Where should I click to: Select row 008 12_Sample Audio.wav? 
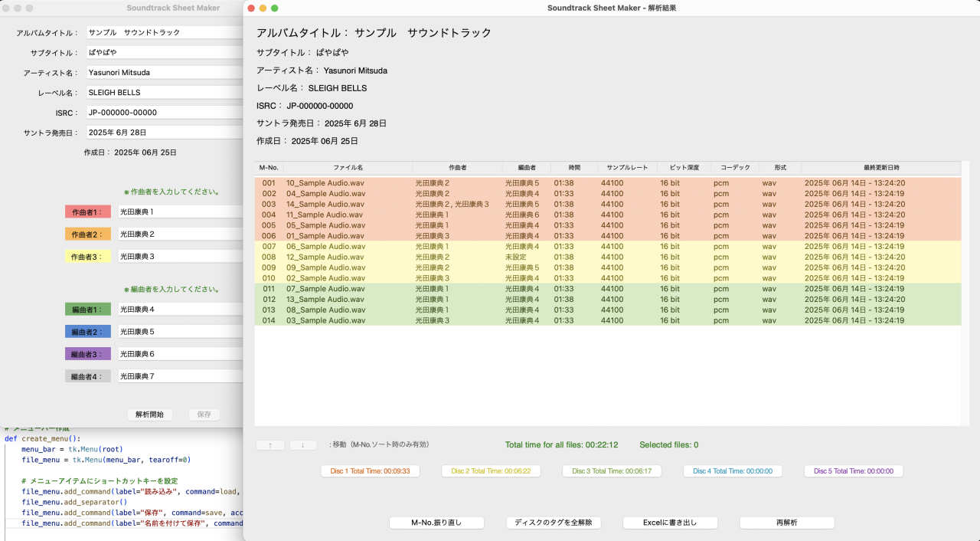(x=608, y=257)
